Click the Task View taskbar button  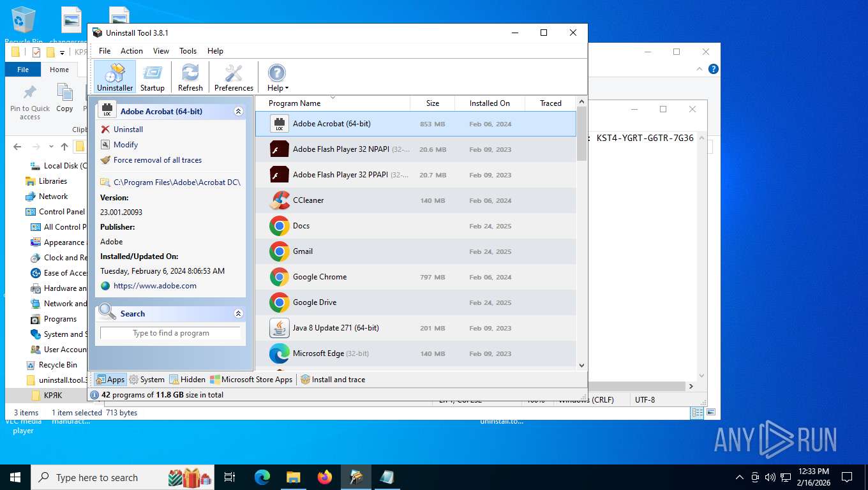click(x=230, y=477)
